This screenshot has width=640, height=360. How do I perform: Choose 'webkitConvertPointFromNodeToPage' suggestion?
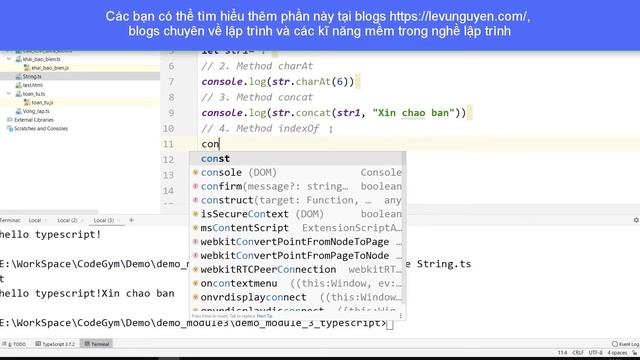click(297, 242)
